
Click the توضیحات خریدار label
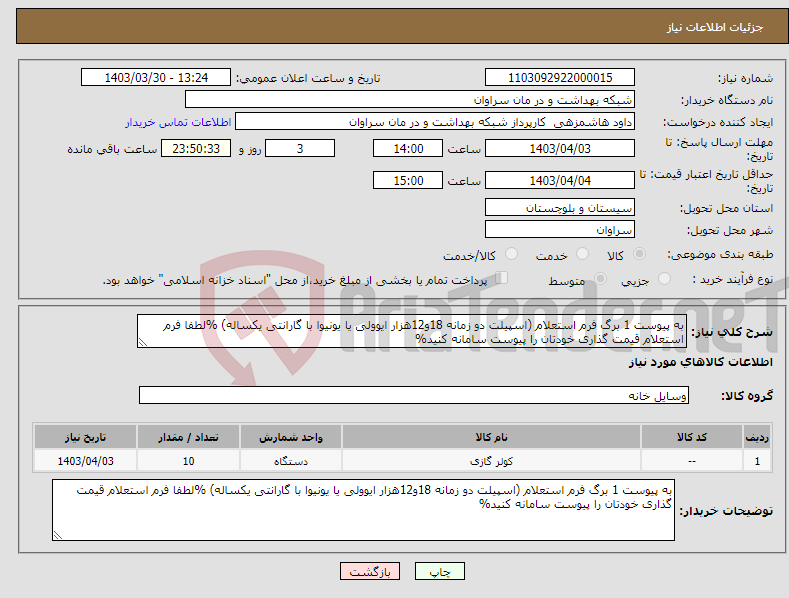[x=726, y=511]
